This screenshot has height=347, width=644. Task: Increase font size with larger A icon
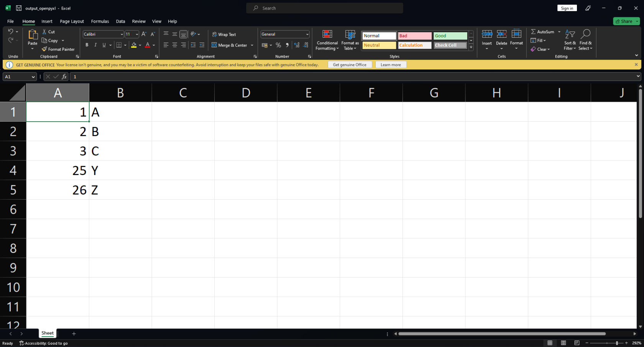144,34
